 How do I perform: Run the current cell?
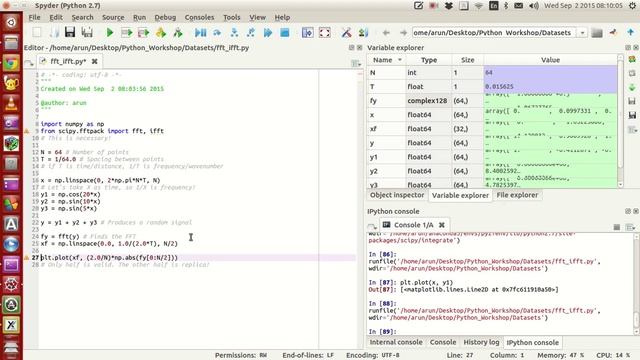tap(127, 33)
